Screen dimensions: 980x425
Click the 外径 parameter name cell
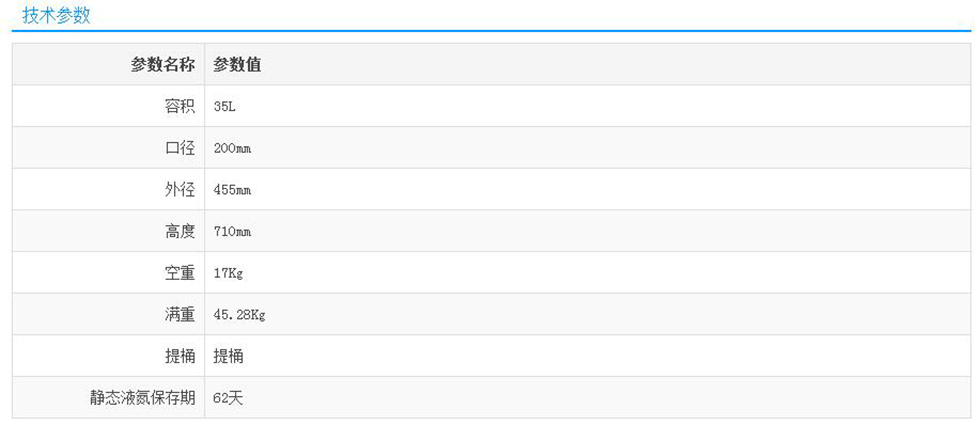180,190
